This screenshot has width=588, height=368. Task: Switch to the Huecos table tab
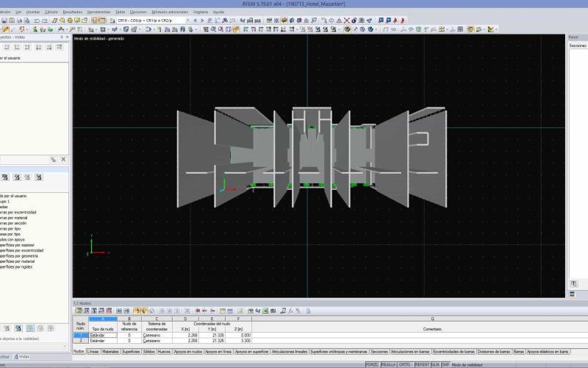click(164, 352)
